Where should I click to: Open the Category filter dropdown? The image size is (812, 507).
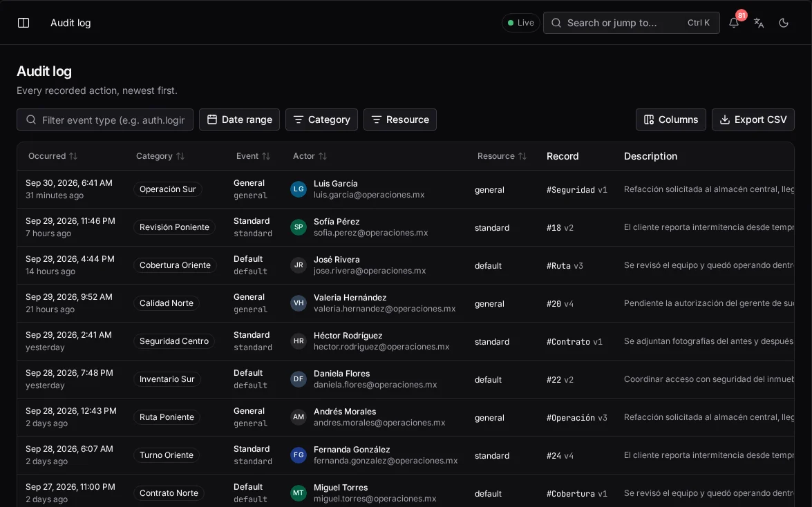(x=321, y=119)
